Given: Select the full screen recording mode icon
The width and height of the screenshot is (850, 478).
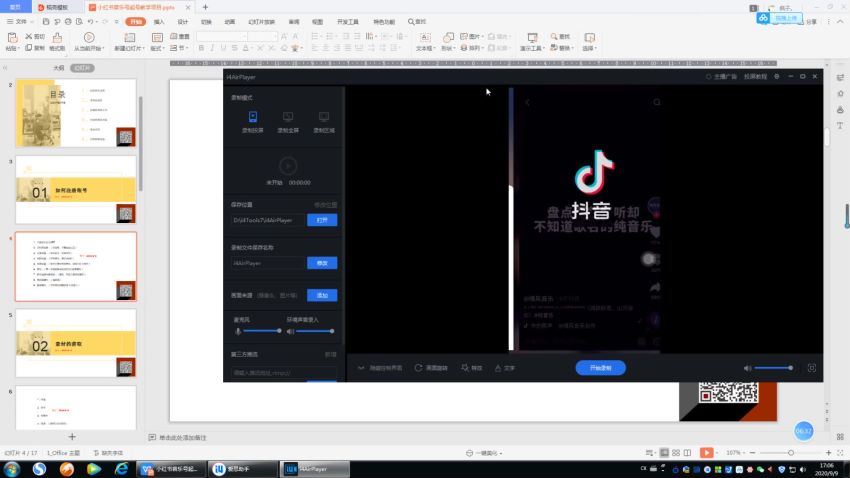Looking at the screenshot, I should pyautogui.click(x=288, y=117).
